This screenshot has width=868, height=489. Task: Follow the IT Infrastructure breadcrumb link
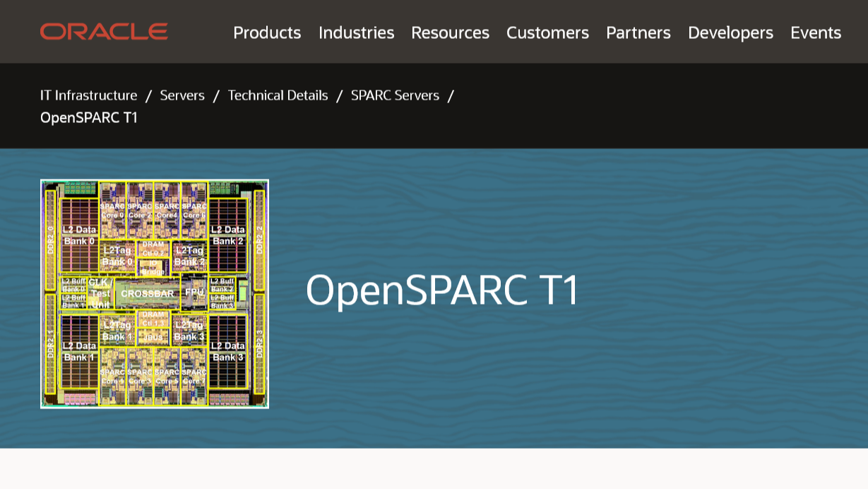[x=88, y=95]
